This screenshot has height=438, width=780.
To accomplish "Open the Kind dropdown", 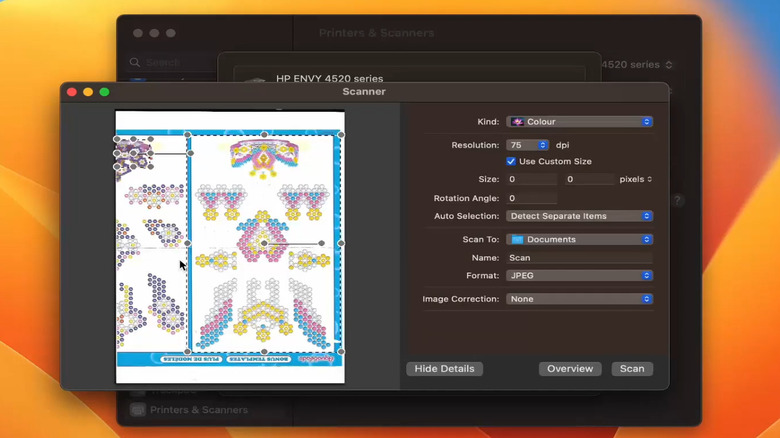I will tap(579, 122).
